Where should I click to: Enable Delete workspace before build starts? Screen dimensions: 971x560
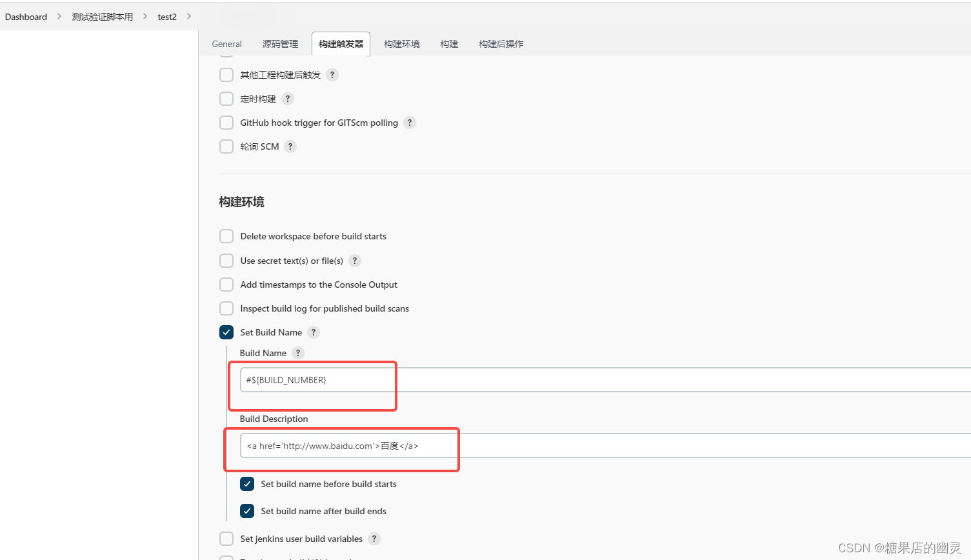[x=226, y=236]
